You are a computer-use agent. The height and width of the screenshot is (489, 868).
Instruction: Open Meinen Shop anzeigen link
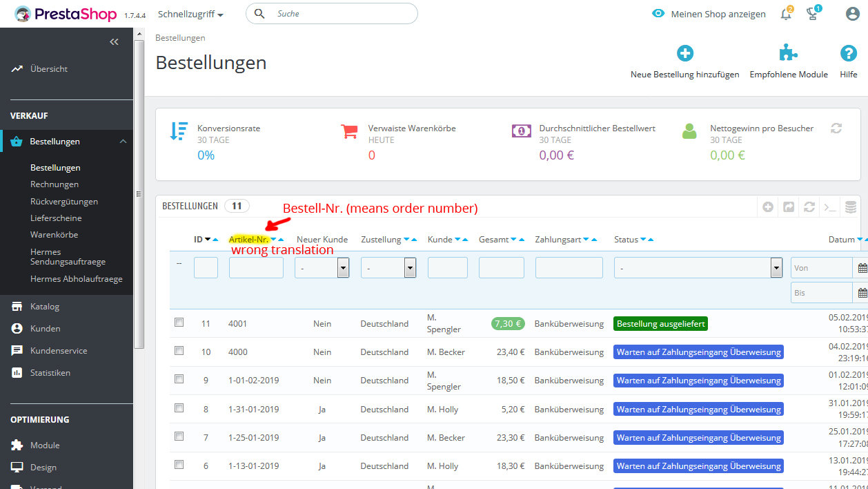coord(718,14)
